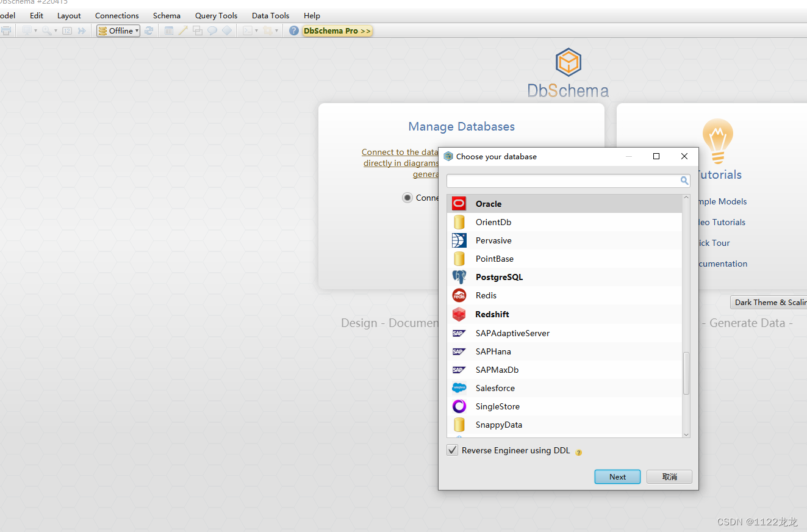Click the print icon in toolbar
807x532 pixels.
[5, 31]
